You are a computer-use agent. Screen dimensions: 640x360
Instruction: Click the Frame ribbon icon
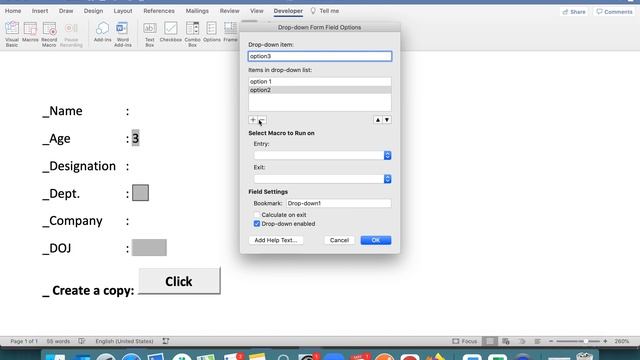pos(230,32)
